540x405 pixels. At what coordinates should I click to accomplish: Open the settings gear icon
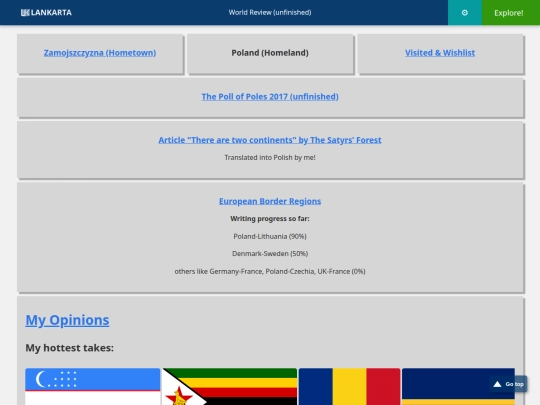(x=465, y=13)
